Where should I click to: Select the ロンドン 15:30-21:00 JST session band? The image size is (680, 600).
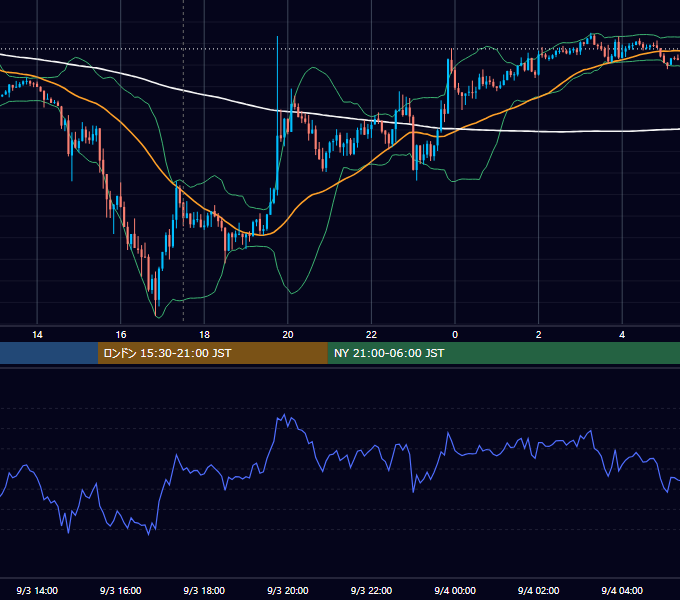pyautogui.click(x=212, y=353)
